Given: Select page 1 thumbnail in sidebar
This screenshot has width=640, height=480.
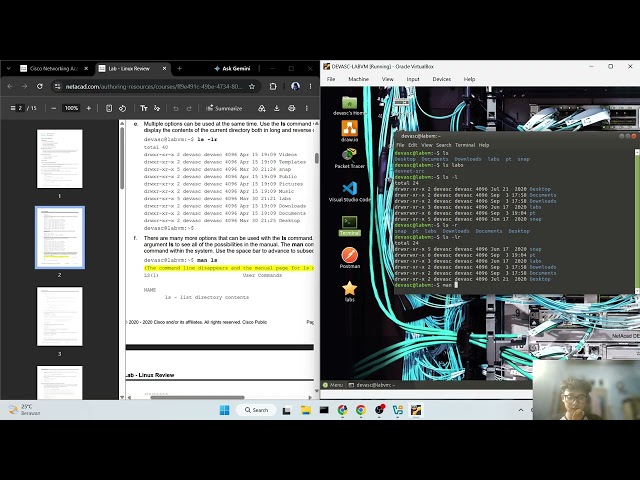Looking at the screenshot, I should [x=60, y=159].
